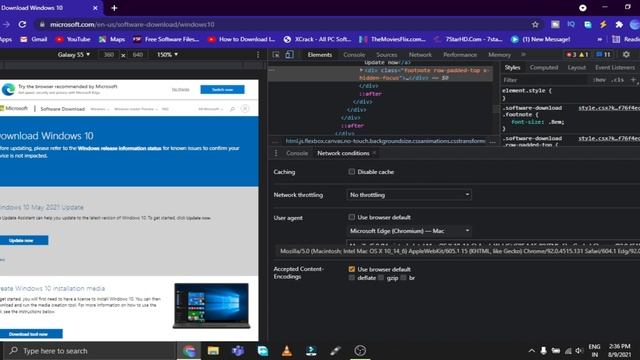Dismiss Edge banner with No thanks
The height and width of the screenshot is (360, 640).
180,89
